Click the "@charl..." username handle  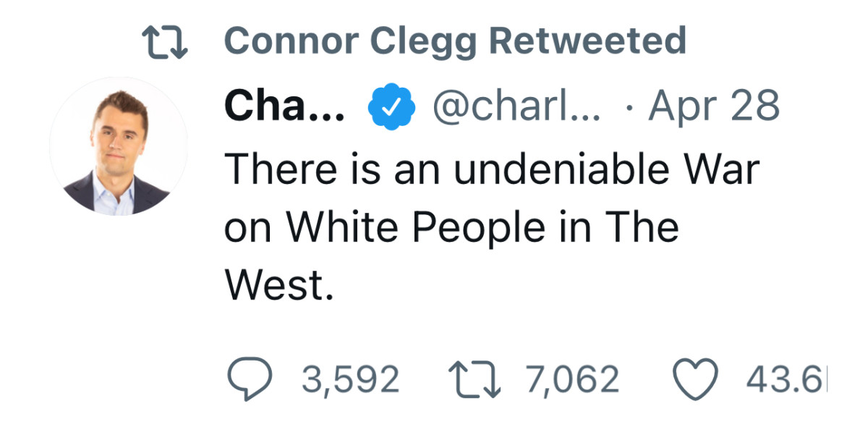pos(516,106)
